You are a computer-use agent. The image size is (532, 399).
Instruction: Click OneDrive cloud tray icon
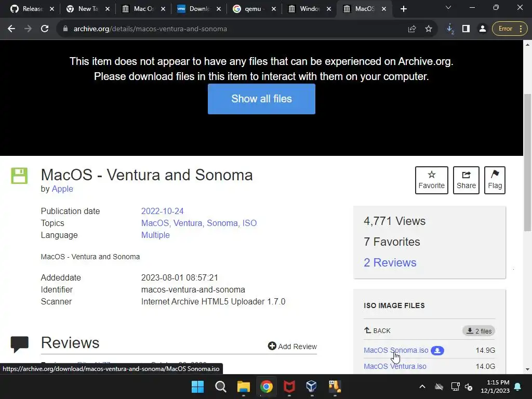tap(439, 387)
